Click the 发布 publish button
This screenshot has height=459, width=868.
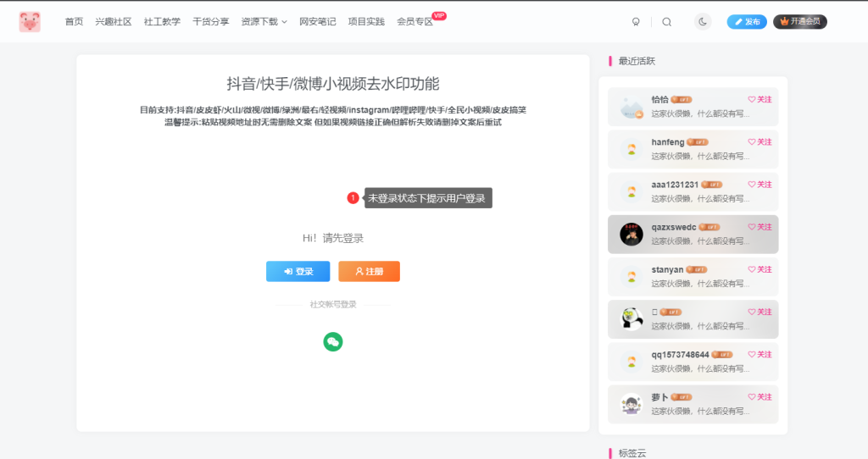click(747, 21)
